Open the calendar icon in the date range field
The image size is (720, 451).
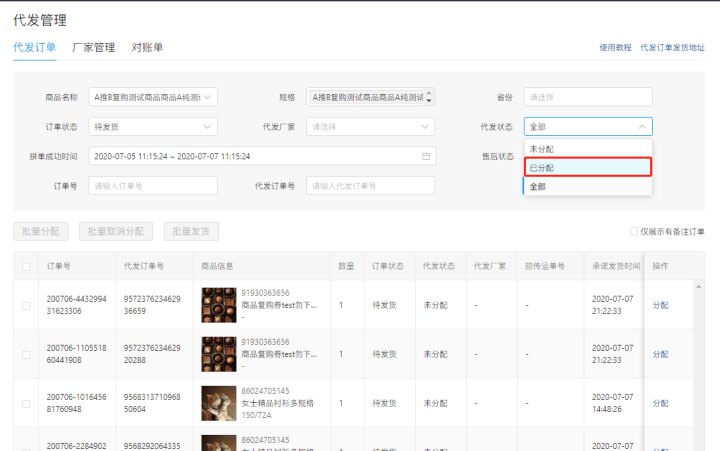point(426,157)
